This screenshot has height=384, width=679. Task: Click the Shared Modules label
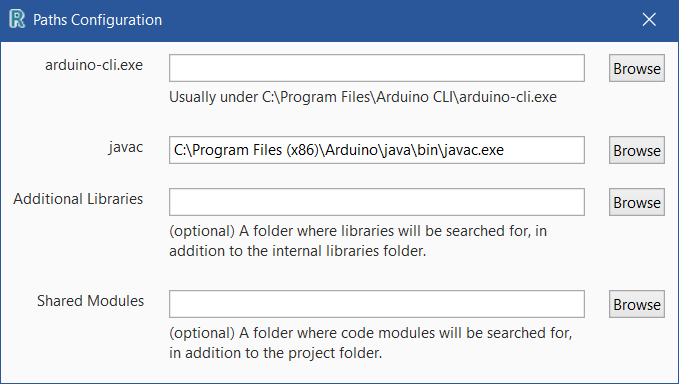90,301
